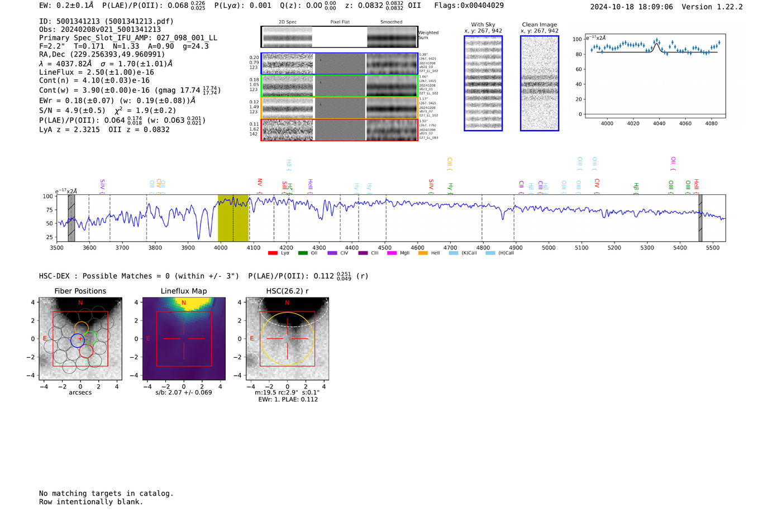Click the red crosshair in Lineflux Map
The image size is (782, 532).
tap(184, 339)
